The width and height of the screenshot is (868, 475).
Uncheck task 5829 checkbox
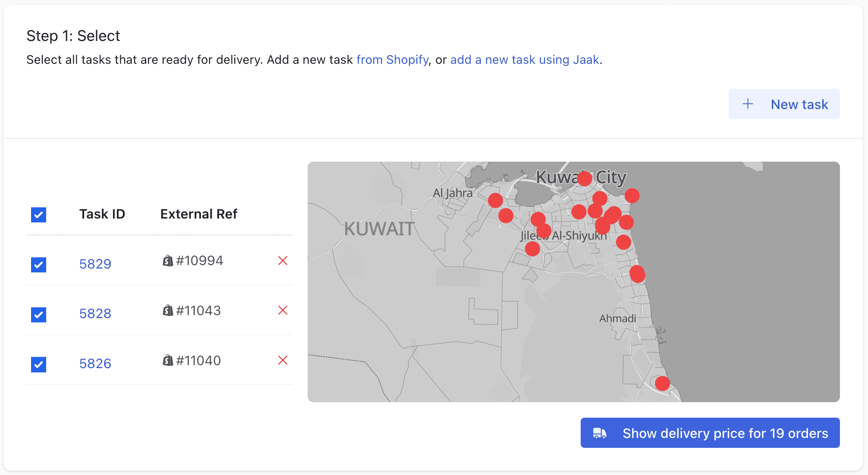[x=39, y=265]
